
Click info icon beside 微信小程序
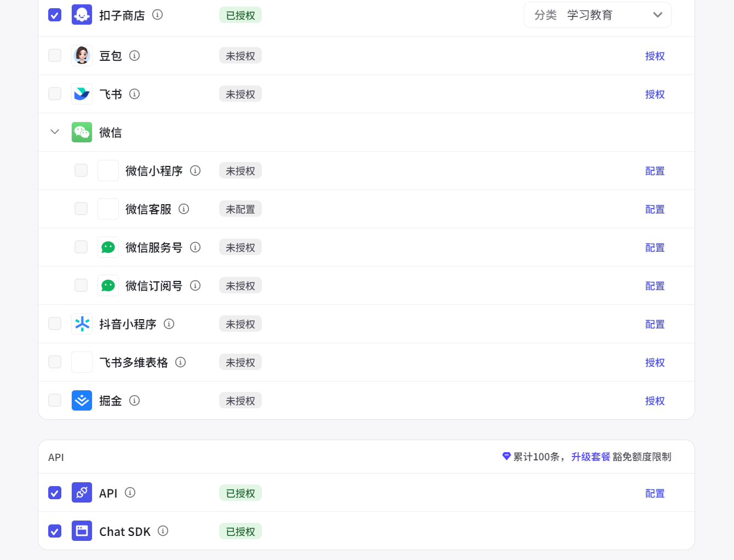(x=195, y=170)
